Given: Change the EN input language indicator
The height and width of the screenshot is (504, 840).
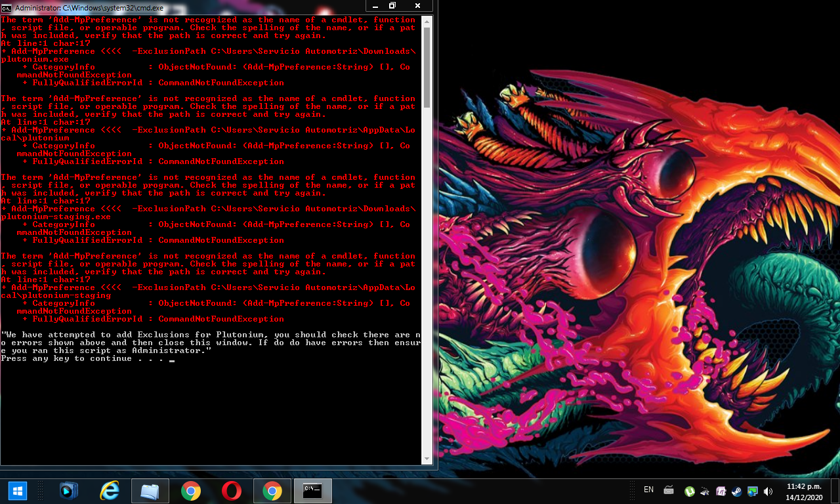Looking at the screenshot, I should pyautogui.click(x=648, y=490).
